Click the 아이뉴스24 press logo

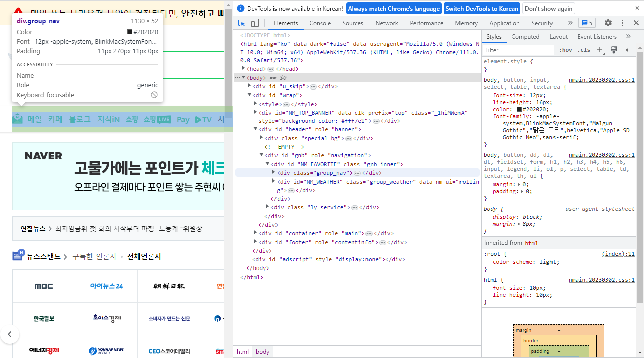tap(107, 286)
